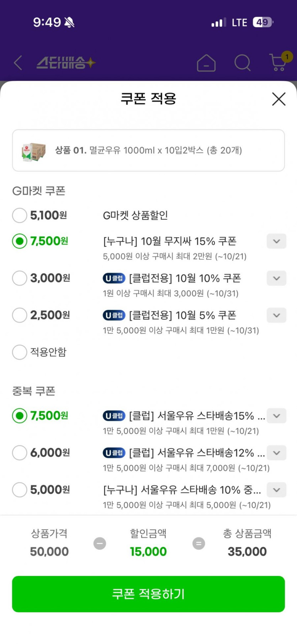Tap the Star Delivery logo
The image size is (297, 644).
[66, 63]
